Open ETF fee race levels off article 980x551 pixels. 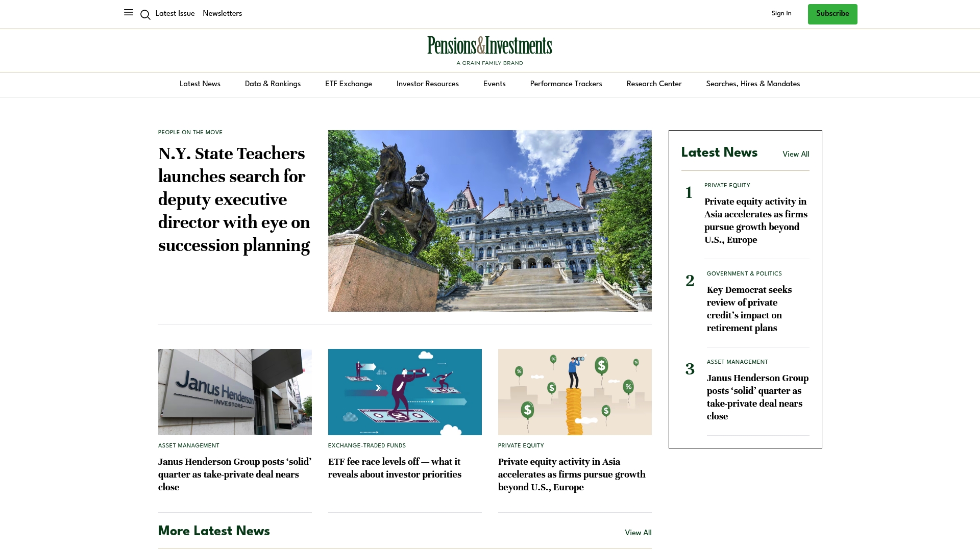395,468
